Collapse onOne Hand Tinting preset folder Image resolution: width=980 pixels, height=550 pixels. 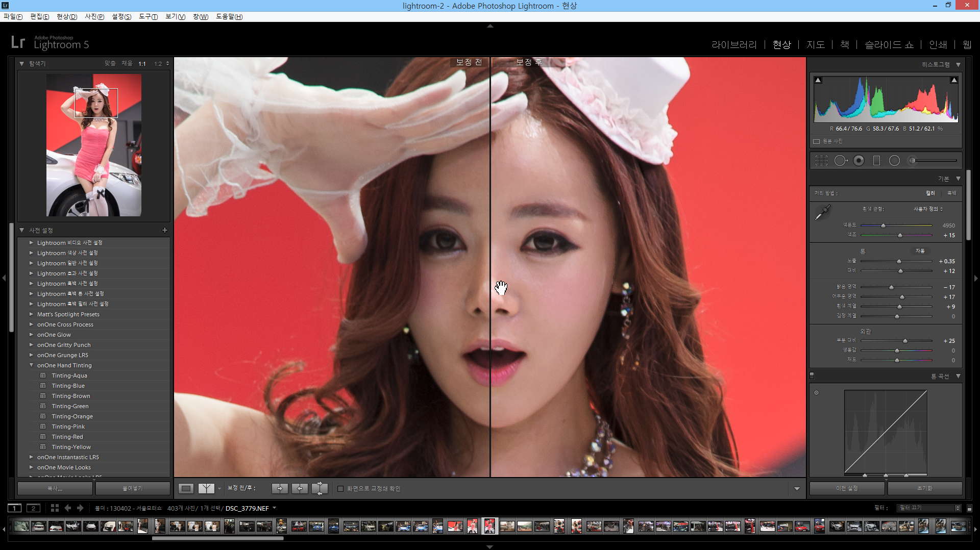coord(31,365)
